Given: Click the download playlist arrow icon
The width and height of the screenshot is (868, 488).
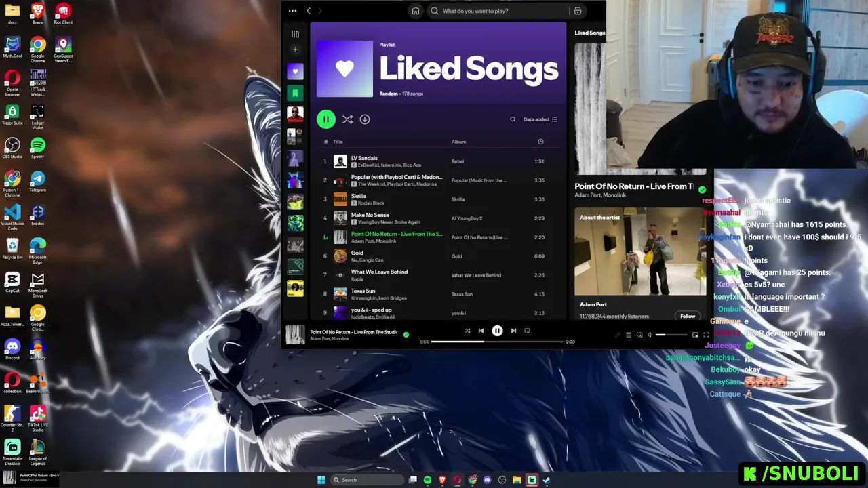Looking at the screenshot, I should click(365, 119).
